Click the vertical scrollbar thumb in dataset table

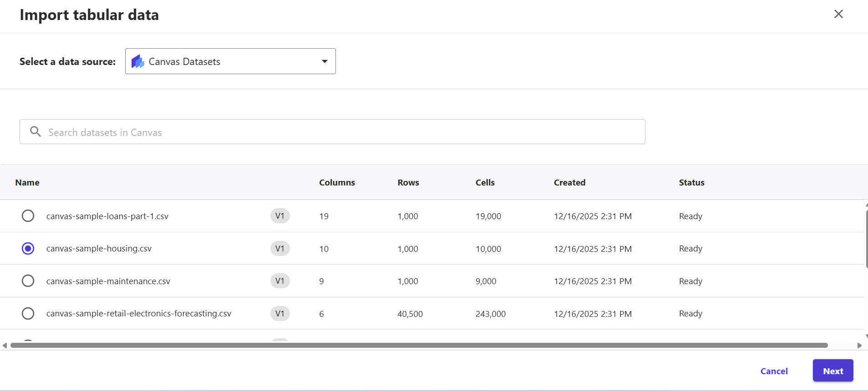tap(867, 239)
